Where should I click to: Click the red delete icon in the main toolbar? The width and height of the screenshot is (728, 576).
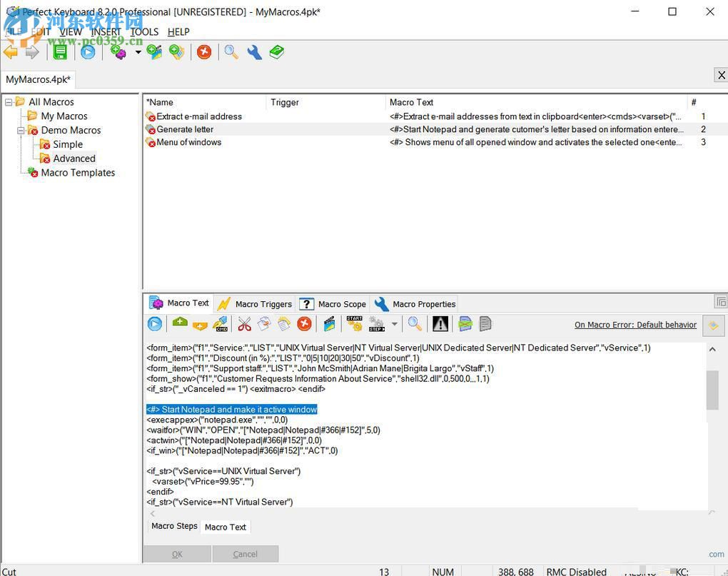pyautogui.click(x=204, y=52)
